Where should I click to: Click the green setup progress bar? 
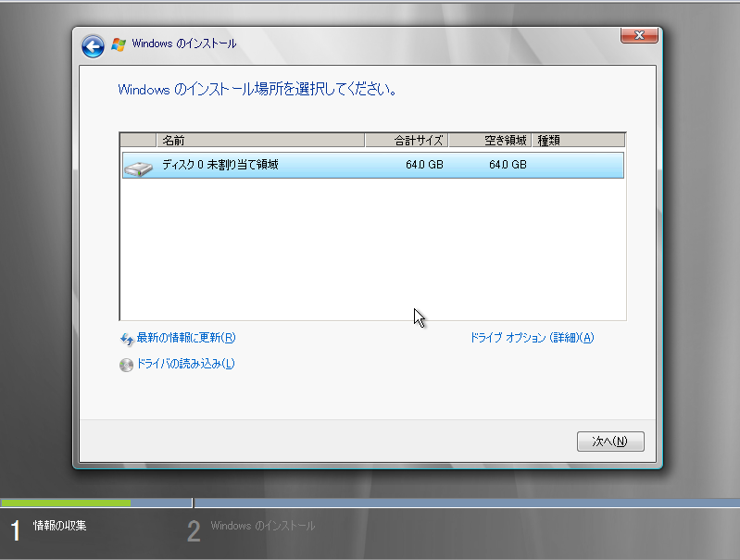pyautogui.click(x=66, y=503)
